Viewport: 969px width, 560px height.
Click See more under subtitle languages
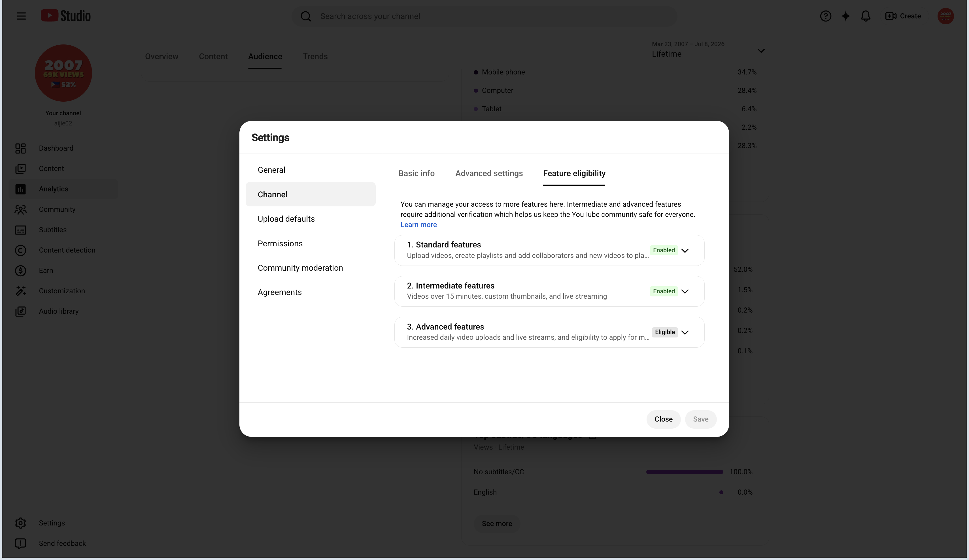[x=497, y=523]
